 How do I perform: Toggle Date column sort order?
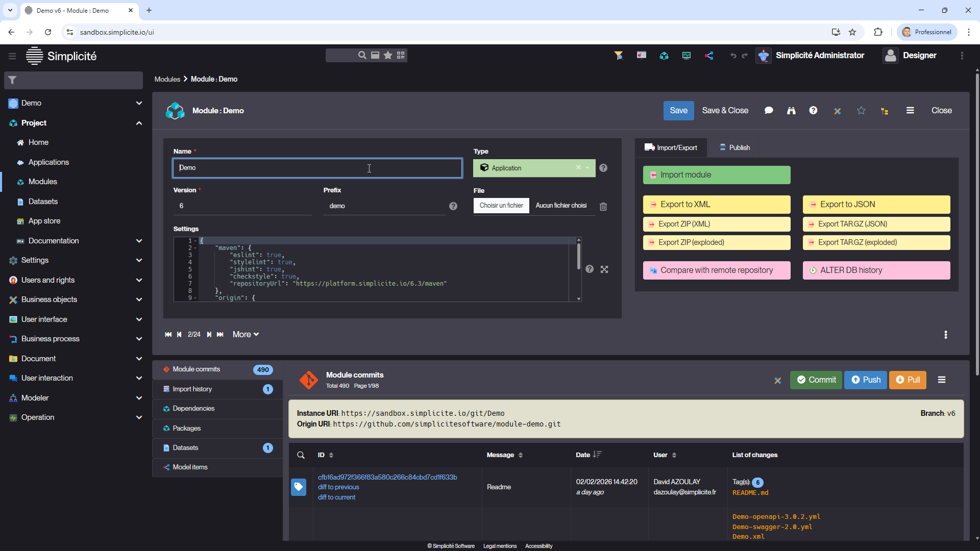pos(597,455)
